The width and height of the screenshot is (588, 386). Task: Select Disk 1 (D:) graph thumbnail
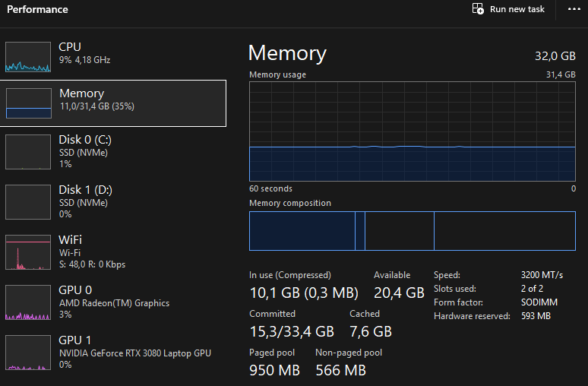(27, 201)
